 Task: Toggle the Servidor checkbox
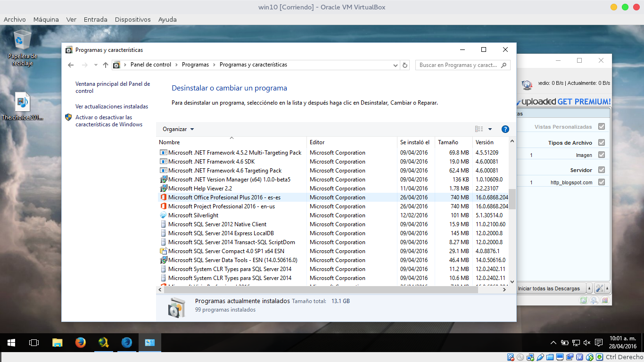coord(601,170)
